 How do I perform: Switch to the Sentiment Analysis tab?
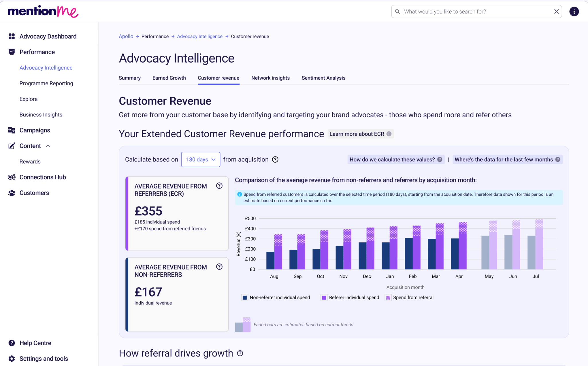tap(324, 78)
